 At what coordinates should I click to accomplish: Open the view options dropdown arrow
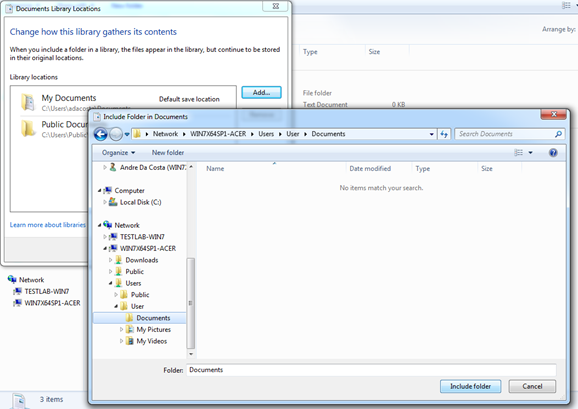pyautogui.click(x=530, y=153)
